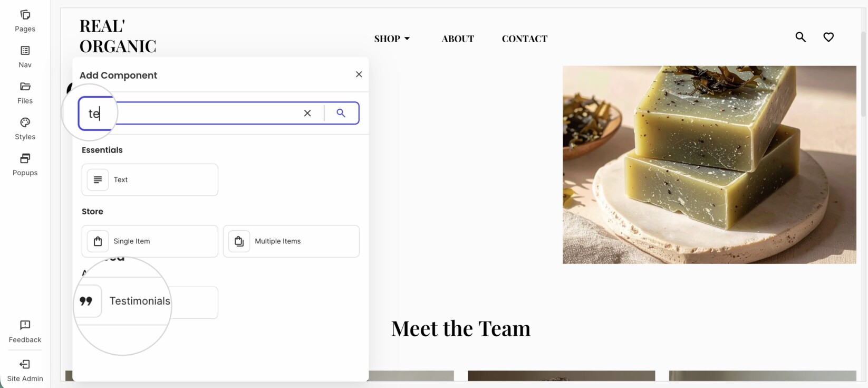Submit the component search
Image resolution: width=868 pixels, height=388 pixels.
click(x=341, y=113)
